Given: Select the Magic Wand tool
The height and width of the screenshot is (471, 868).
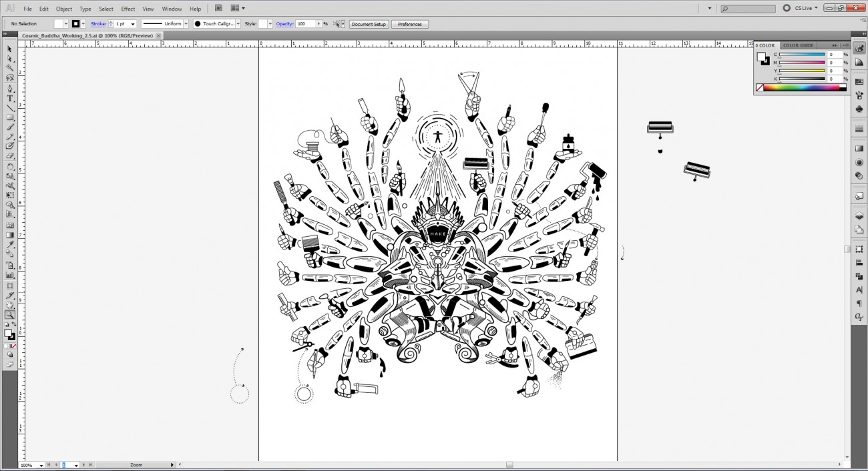Looking at the screenshot, I should pos(10,68).
